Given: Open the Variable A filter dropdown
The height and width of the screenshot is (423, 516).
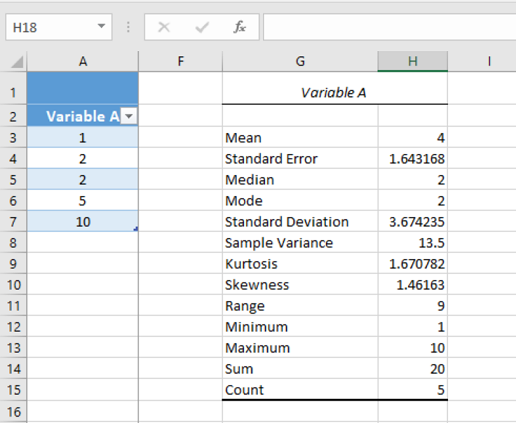Looking at the screenshot, I should tap(129, 116).
